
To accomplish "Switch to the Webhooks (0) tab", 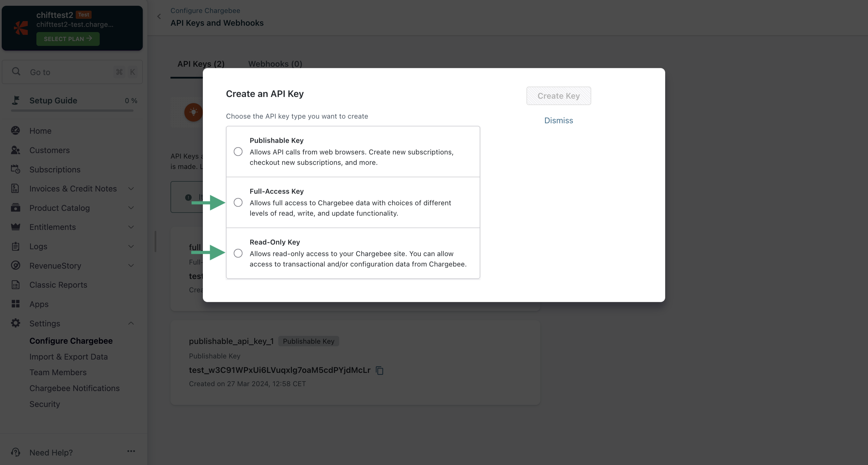I will [275, 64].
